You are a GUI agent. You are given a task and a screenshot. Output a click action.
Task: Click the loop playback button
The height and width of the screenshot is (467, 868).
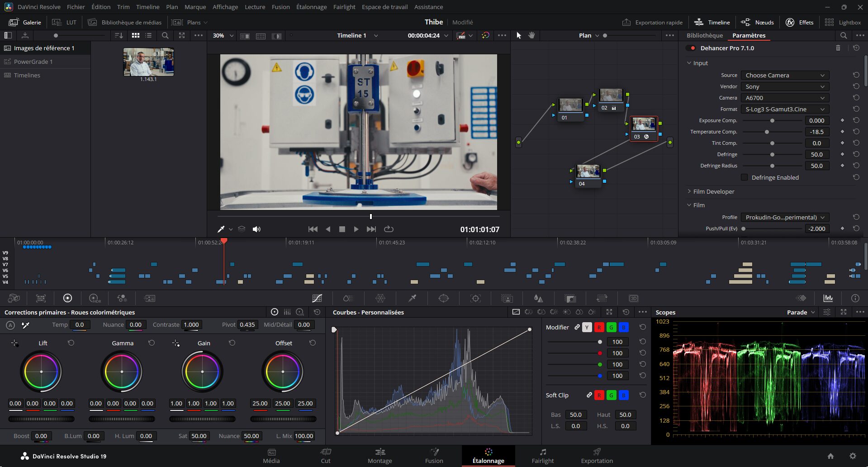click(x=389, y=229)
